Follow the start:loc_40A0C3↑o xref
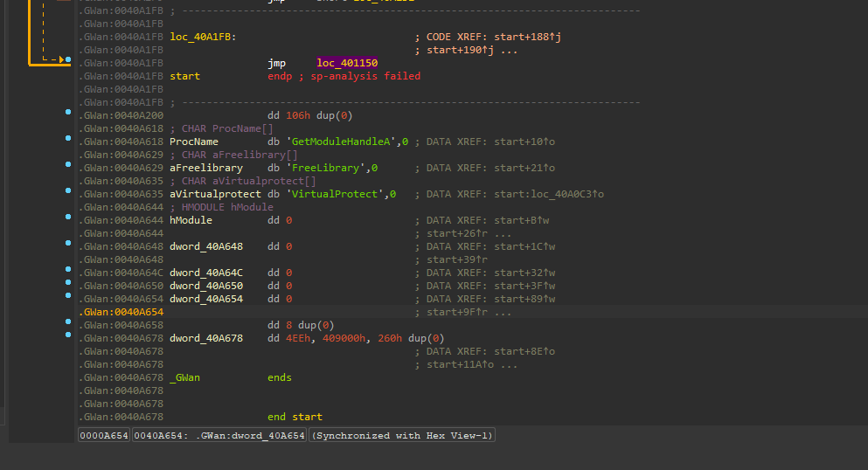The height and width of the screenshot is (470, 868). tap(549, 194)
